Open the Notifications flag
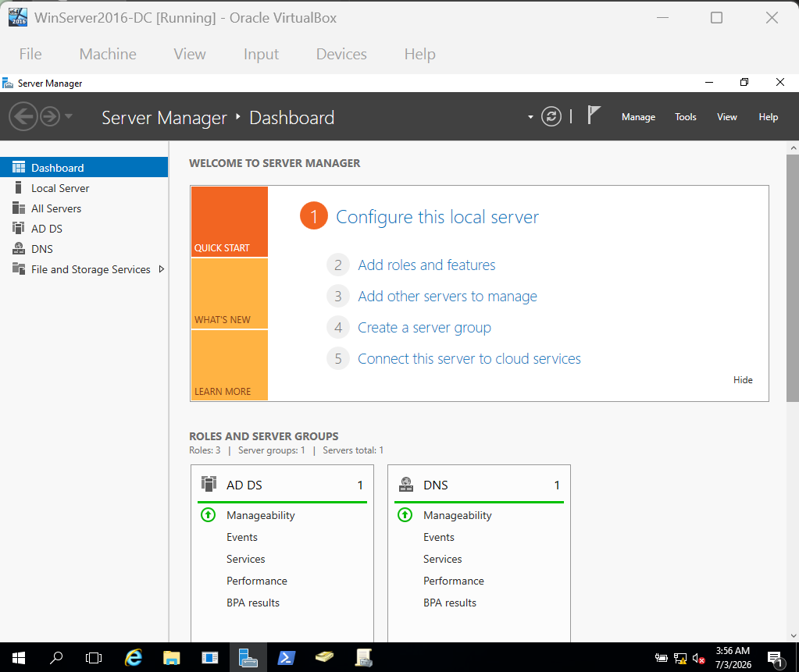 (594, 116)
